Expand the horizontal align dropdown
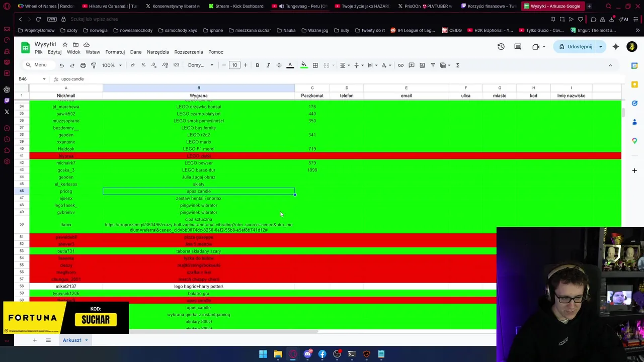This screenshot has width=644, height=362. 345,65
